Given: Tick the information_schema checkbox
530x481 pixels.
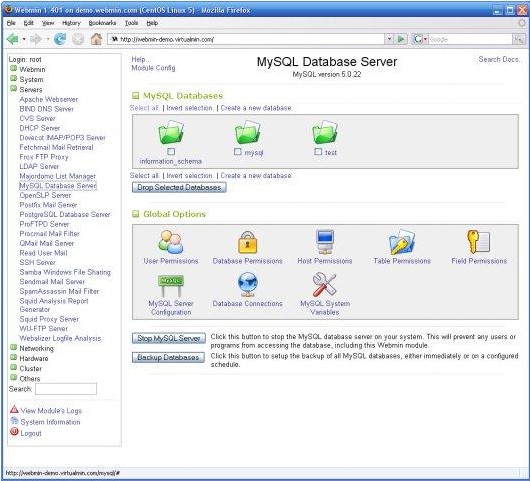Looking at the screenshot, I should pos(171,151).
